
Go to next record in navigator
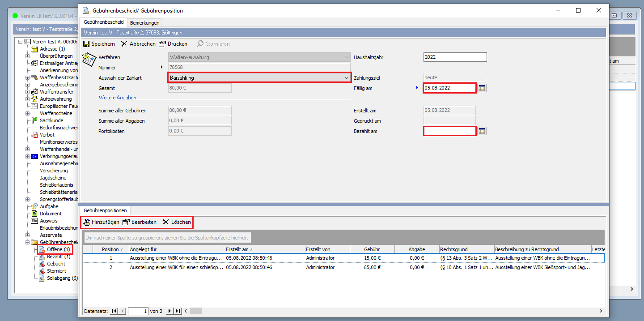point(169,311)
